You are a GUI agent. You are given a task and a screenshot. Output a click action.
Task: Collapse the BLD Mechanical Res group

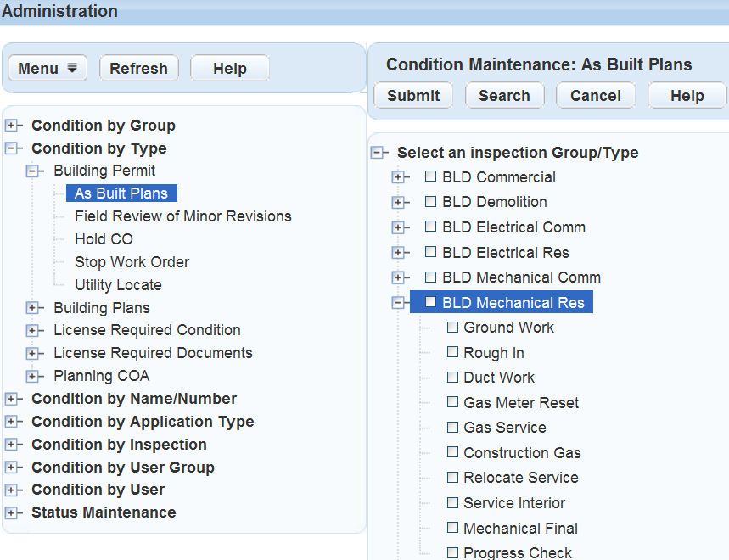pos(397,303)
